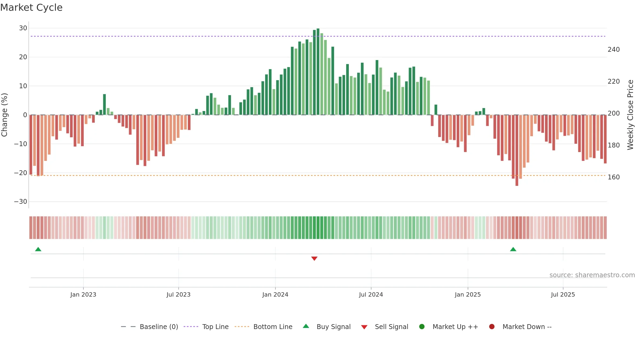Click the 160 tick on the right price axis
This screenshot has height=362, width=644.
point(614,177)
